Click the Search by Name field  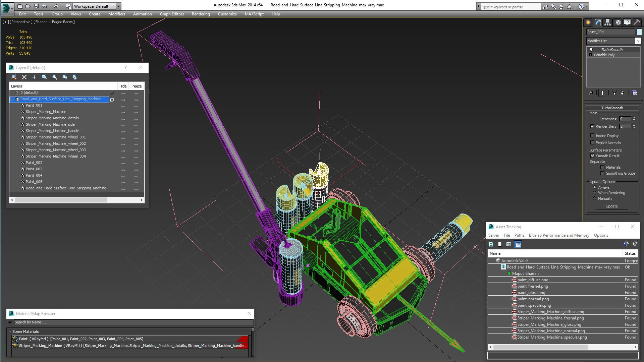[133, 322]
